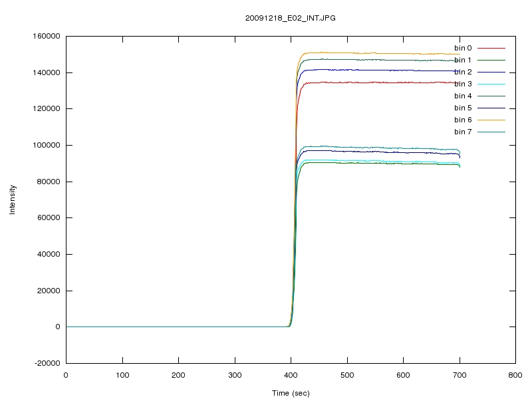Click the -20000 y-axis tick label
The image size is (532, 399).
pos(47,363)
